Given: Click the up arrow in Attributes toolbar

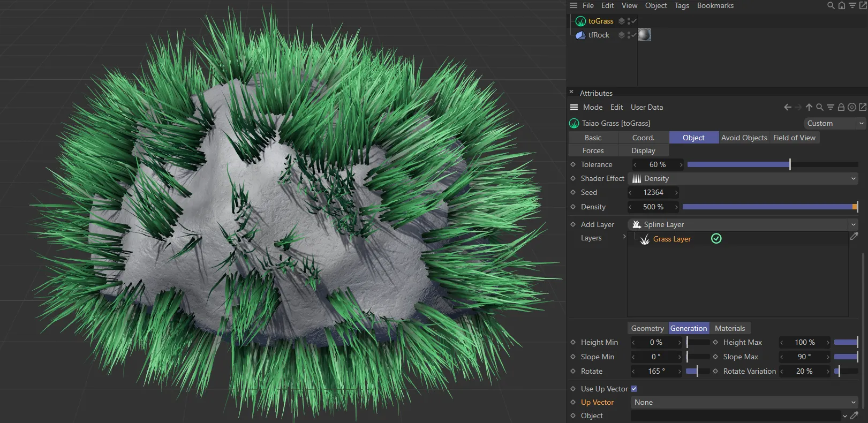Looking at the screenshot, I should coord(809,107).
